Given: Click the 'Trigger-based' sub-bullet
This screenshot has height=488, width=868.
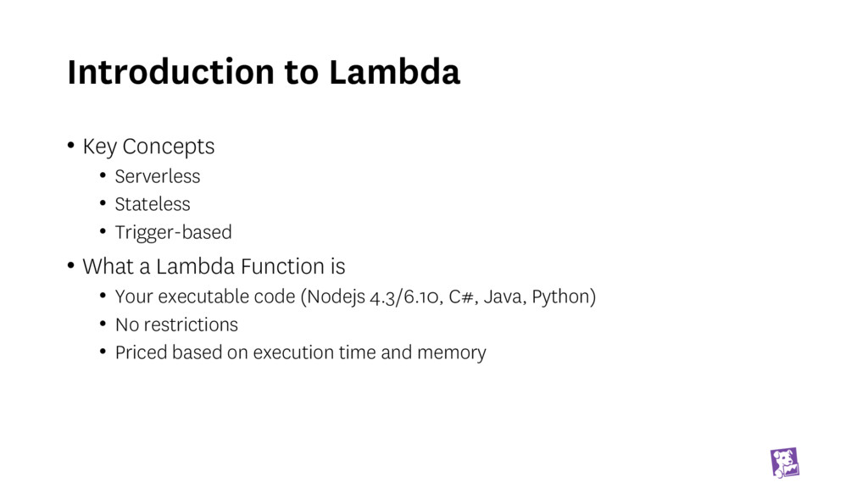Looking at the screenshot, I should point(173,232).
